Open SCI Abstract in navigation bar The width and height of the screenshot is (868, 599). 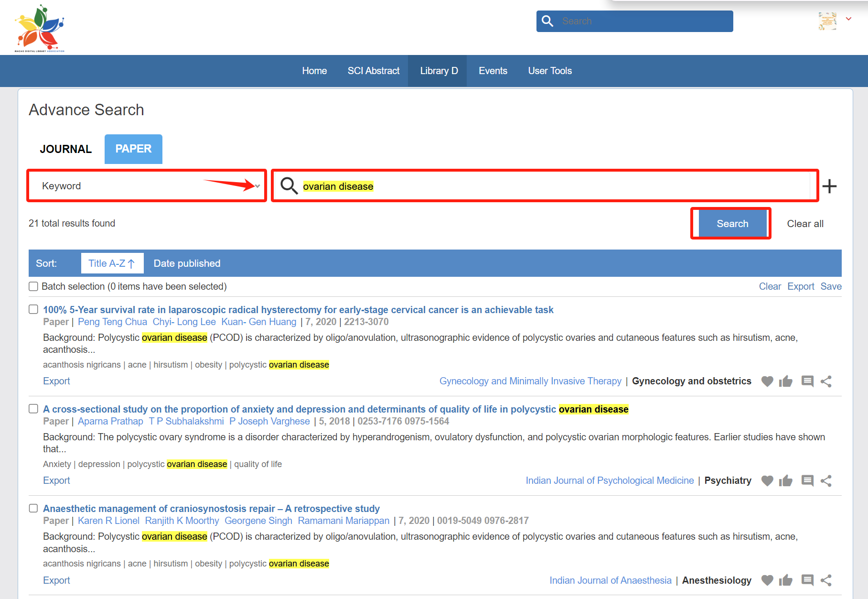click(x=373, y=71)
